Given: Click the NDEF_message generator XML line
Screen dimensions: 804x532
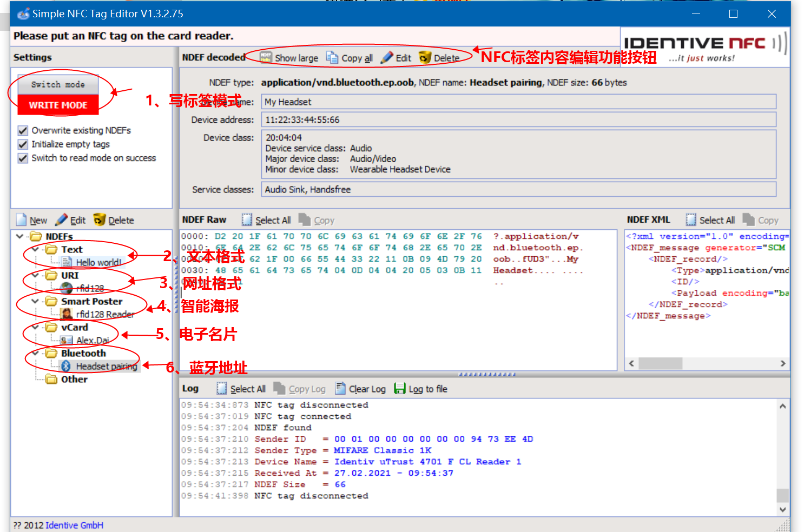Looking at the screenshot, I should [707, 248].
